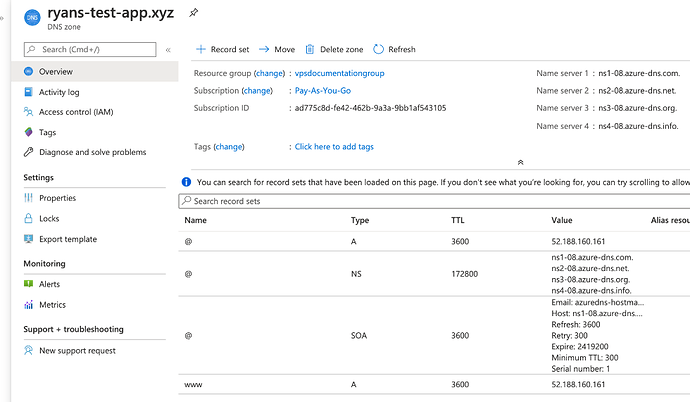Select the @ A record row
Viewport: 690px width, 402px height.
434,241
